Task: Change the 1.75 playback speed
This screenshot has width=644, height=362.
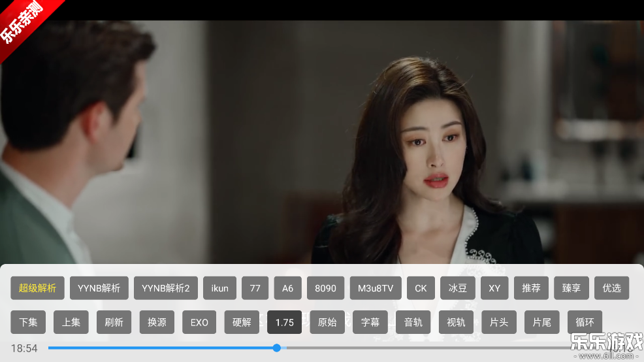Action: click(x=284, y=322)
